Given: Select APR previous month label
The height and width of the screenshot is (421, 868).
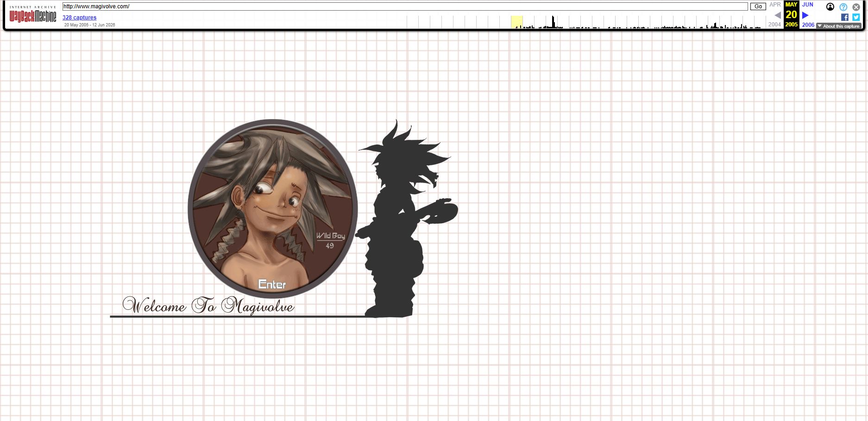Looking at the screenshot, I should click(775, 5).
